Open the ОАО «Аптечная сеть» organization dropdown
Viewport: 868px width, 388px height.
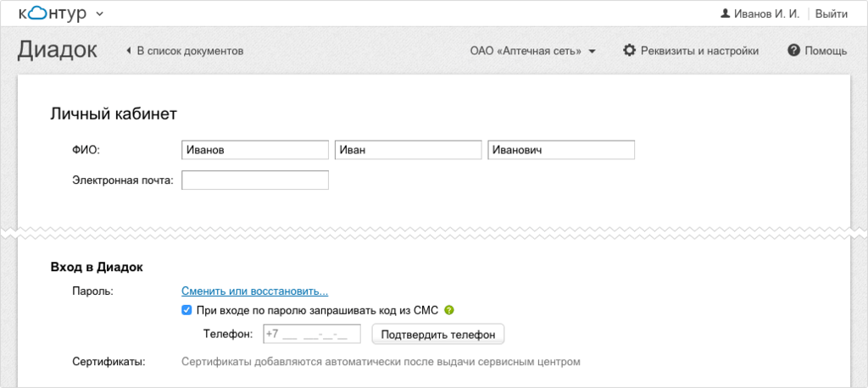(x=532, y=52)
